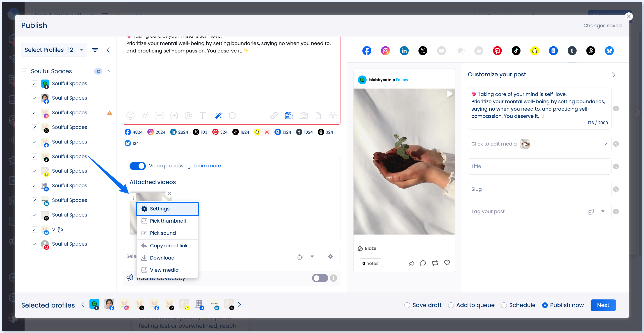Expand the Click to edit media dropdown
The width and height of the screenshot is (644, 333).
(605, 144)
